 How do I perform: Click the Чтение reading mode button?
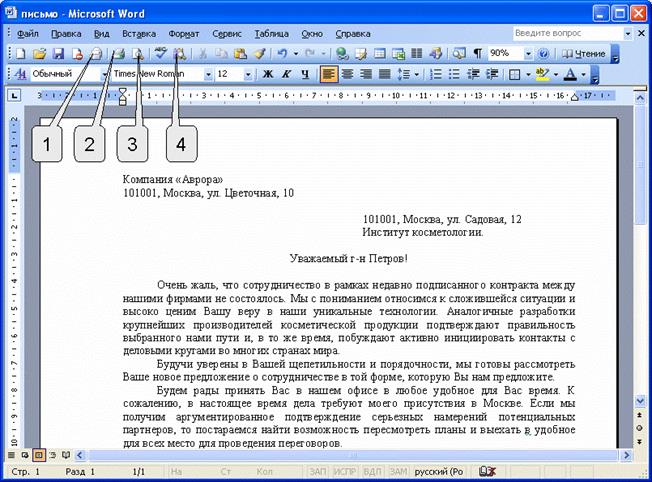pyautogui.click(x=584, y=53)
